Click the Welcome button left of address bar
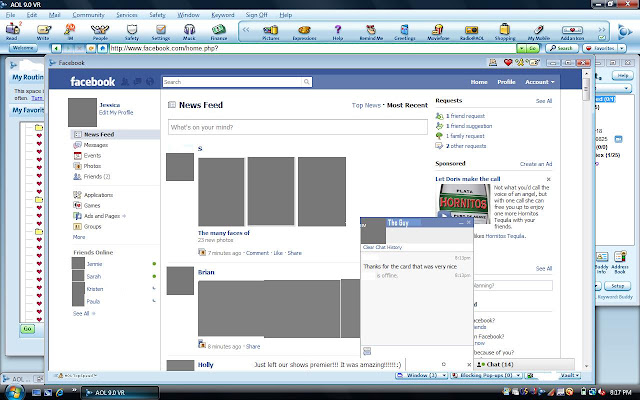 [x=23, y=48]
